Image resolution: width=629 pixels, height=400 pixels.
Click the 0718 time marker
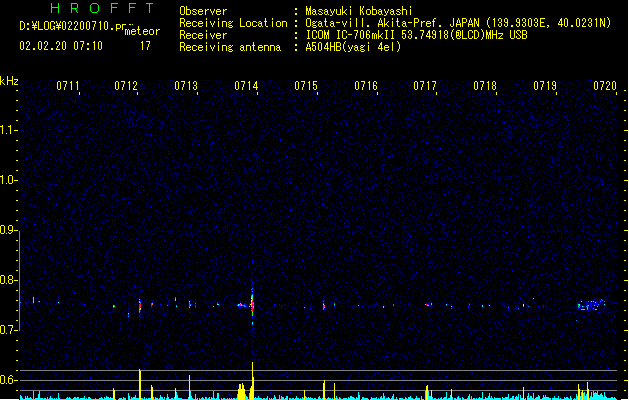click(x=485, y=85)
